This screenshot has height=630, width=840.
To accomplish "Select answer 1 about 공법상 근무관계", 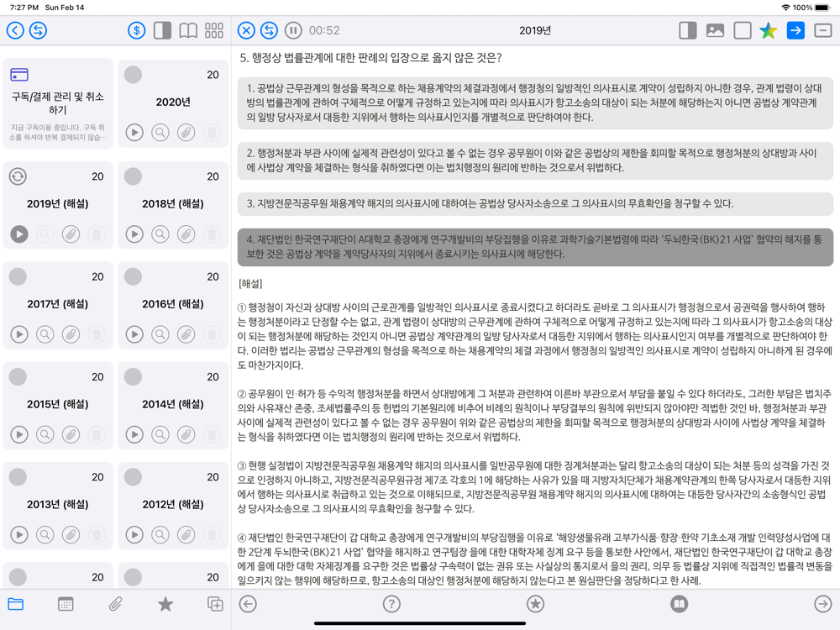I will pyautogui.click(x=535, y=102).
